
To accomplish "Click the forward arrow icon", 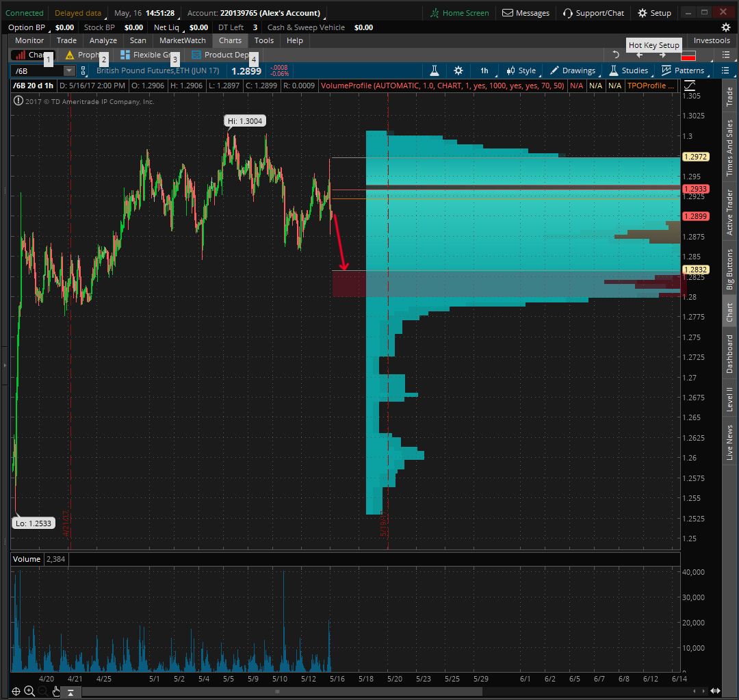I will pos(662,55).
